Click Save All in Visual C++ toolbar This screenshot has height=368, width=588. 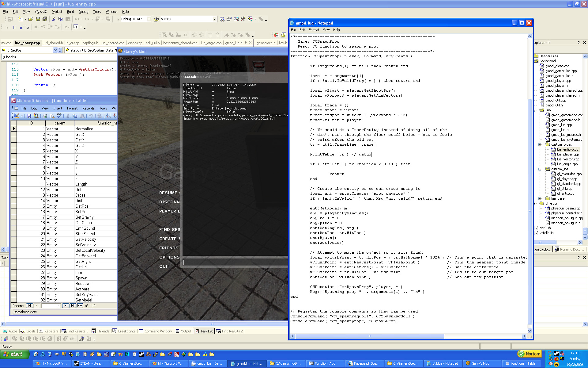coord(45,19)
